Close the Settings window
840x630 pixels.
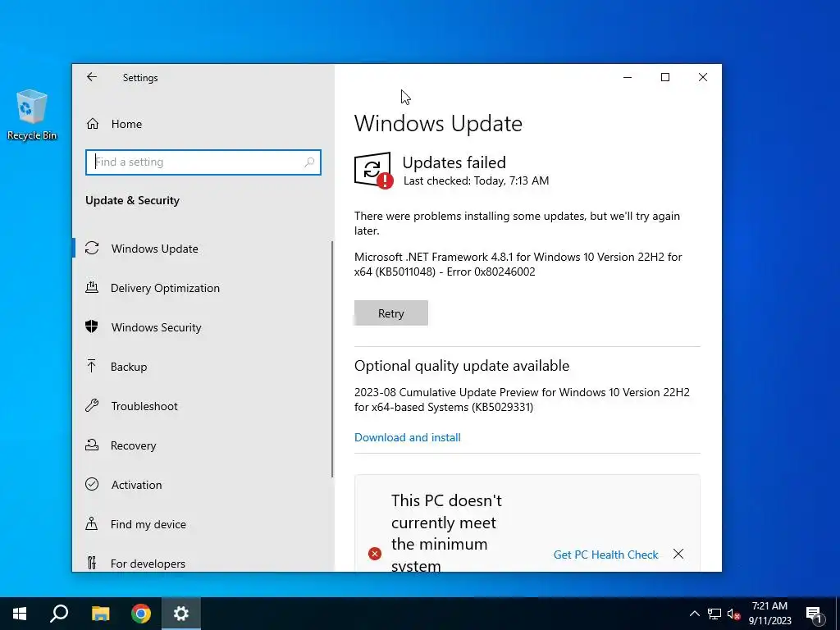703,77
